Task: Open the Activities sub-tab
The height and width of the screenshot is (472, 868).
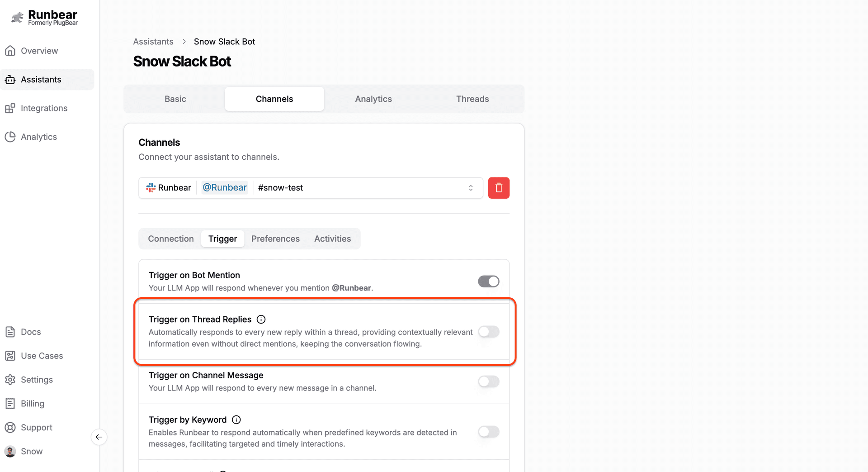Action: 332,239
